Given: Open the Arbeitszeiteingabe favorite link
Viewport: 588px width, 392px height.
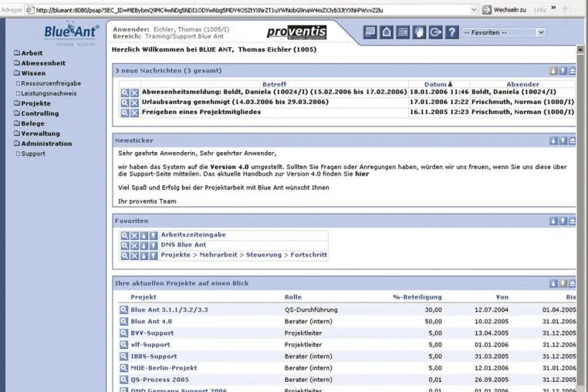Looking at the screenshot, I should click(x=193, y=235).
